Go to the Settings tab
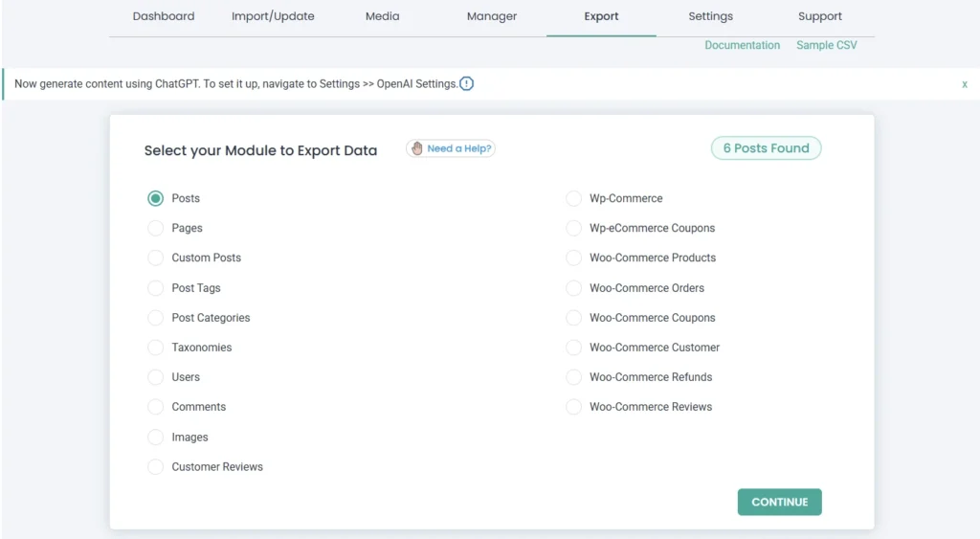Viewport: 980px width, 539px height. tap(710, 16)
